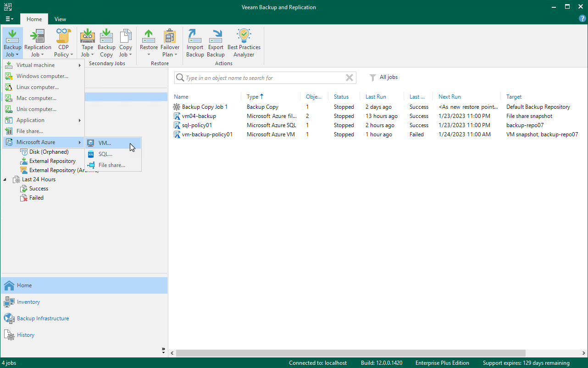
Task: Open the Help question mark icon
Action: tap(582, 18)
